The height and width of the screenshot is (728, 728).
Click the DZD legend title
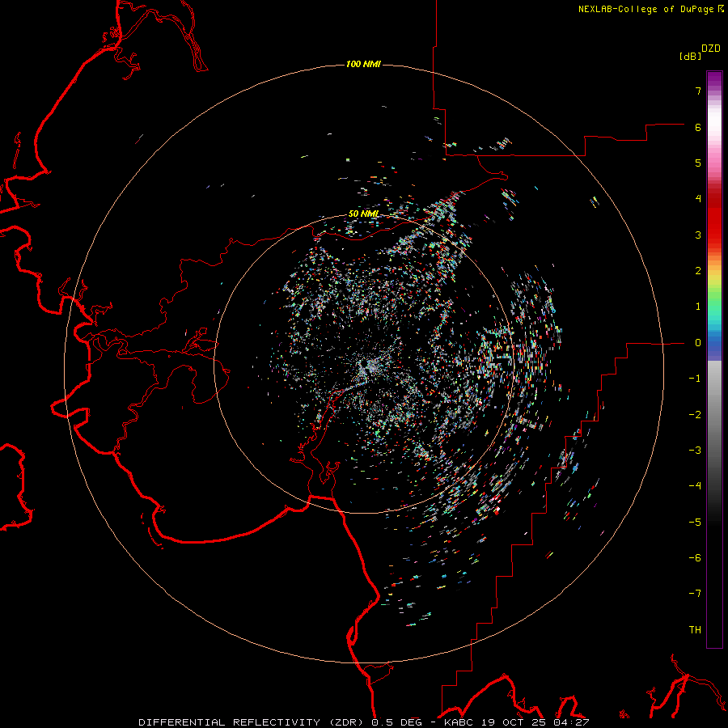tap(711, 49)
